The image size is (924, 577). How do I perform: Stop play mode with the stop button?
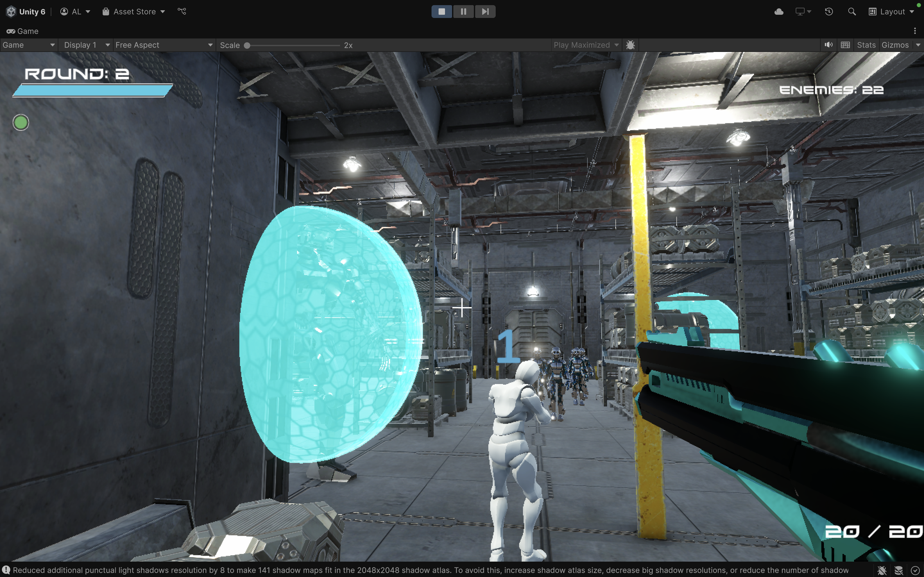pyautogui.click(x=441, y=12)
